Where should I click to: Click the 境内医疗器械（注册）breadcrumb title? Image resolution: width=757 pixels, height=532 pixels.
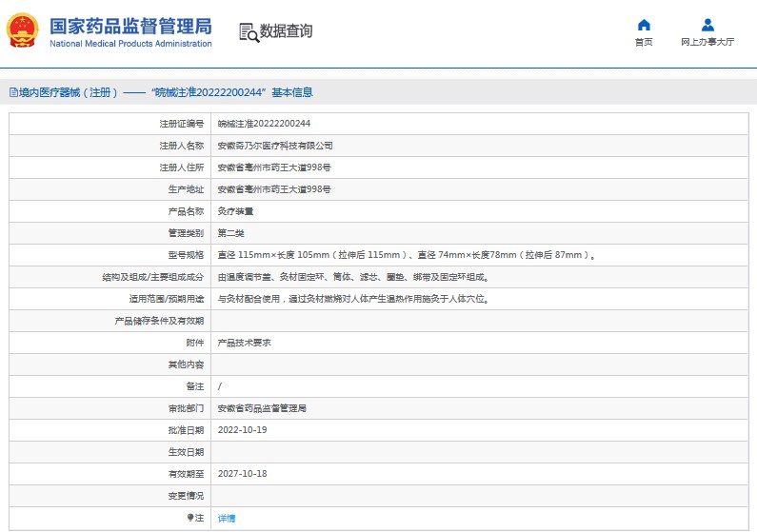click(x=69, y=93)
